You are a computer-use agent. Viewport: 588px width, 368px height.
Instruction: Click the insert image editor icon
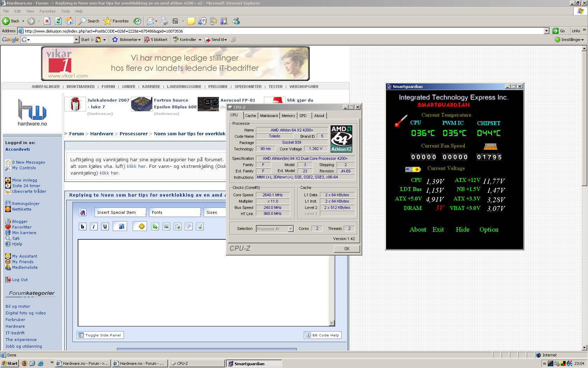[x=166, y=227]
